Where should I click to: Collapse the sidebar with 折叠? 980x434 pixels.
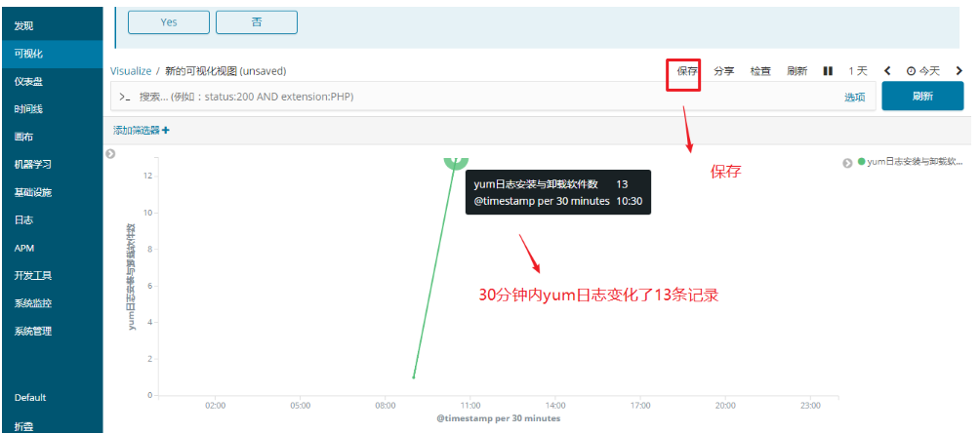(23, 427)
